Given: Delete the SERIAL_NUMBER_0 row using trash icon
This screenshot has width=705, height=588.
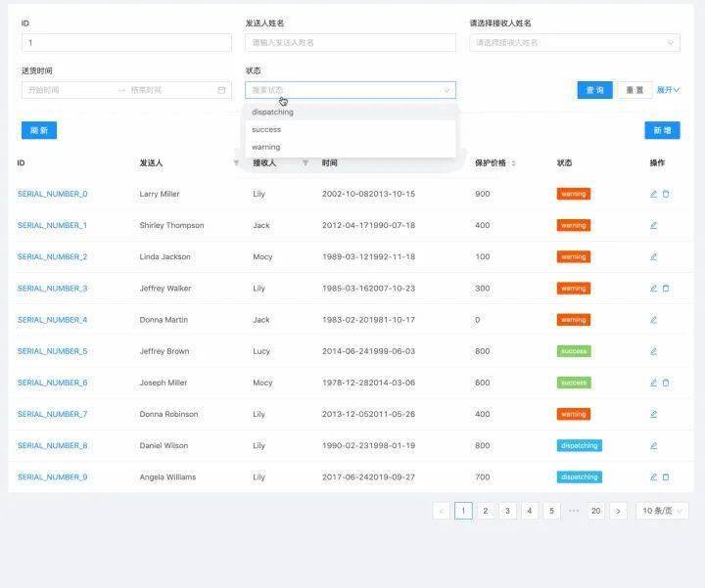Looking at the screenshot, I should (x=666, y=194).
